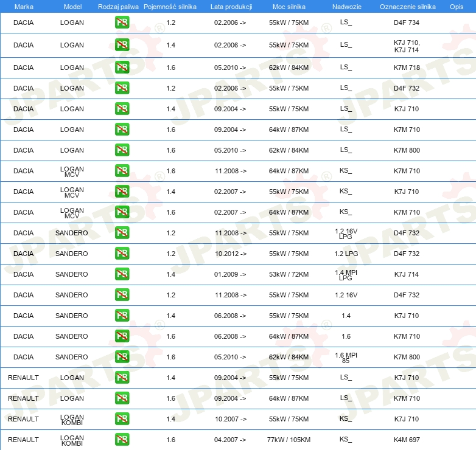Select the engine code K4M 697
Screen dimensions: 476x450
coord(407,440)
